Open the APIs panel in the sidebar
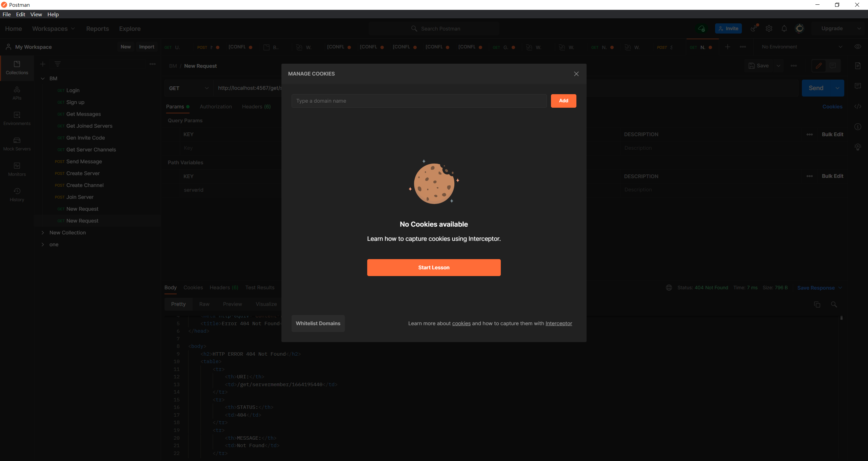 pyautogui.click(x=17, y=93)
